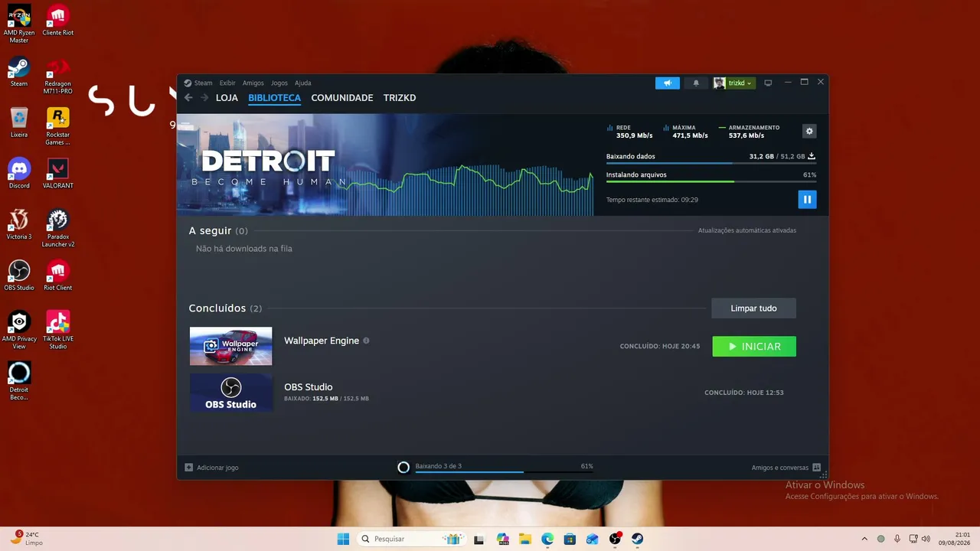Image resolution: width=980 pixels, height=551 pixels.
Task: Click the Limpar tudo button
Action: click(753, 308)
